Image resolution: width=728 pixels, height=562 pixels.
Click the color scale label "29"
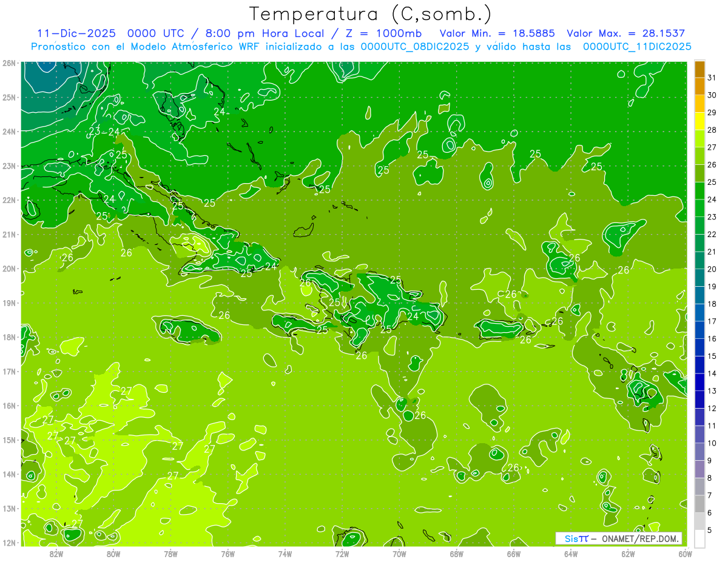coord(712,112)
